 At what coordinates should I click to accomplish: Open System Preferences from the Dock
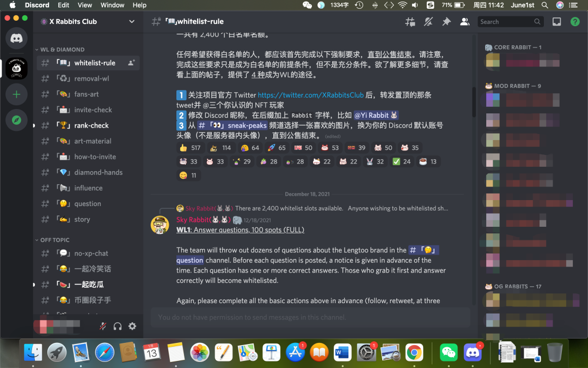(x=366, y=352)
